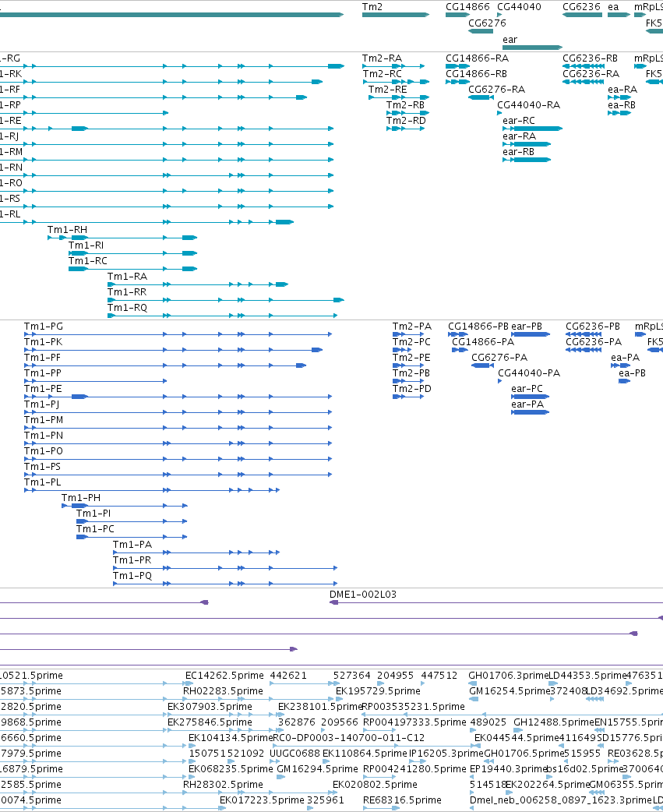
Task: Select the CG6276-PA protein
Action: tap(482, 365)
